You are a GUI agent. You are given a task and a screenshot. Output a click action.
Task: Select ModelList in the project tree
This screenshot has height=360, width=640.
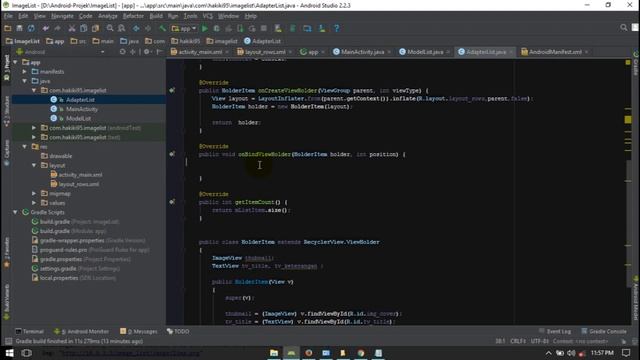click(x=78, y=118)
